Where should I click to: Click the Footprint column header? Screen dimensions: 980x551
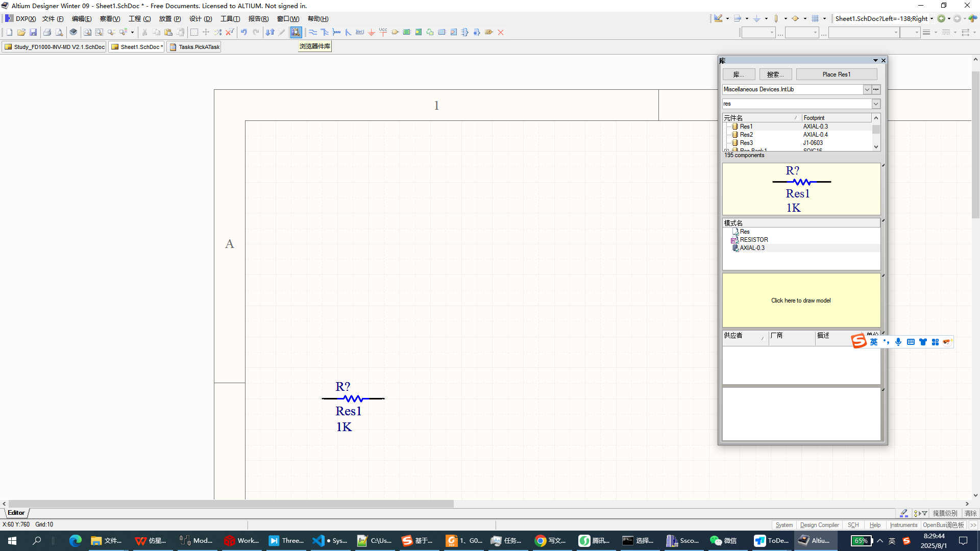837,118
